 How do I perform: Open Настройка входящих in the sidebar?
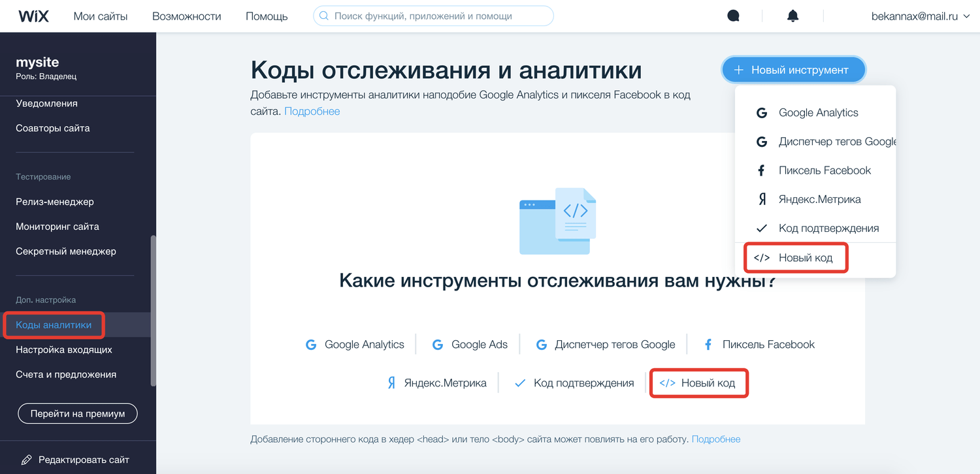tap(64, 350)
